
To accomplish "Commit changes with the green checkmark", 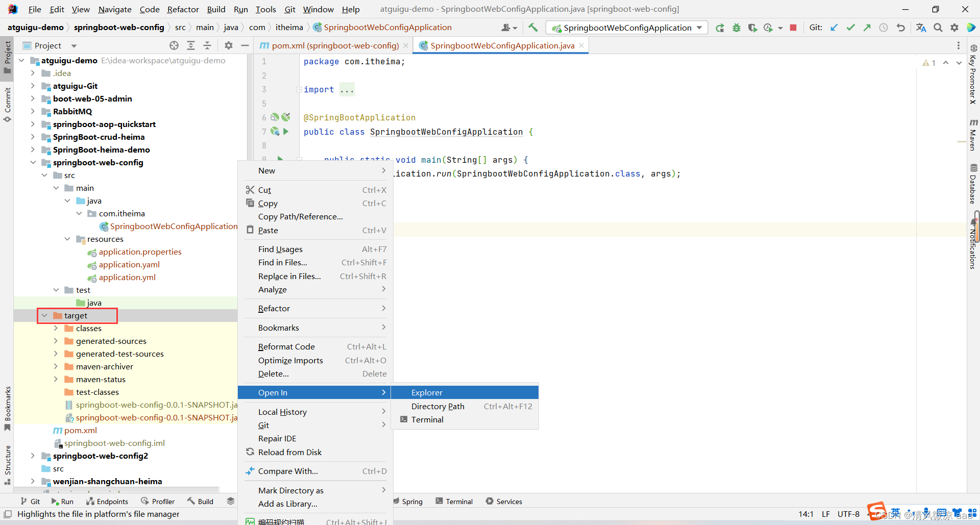I will tap(850, 28).
